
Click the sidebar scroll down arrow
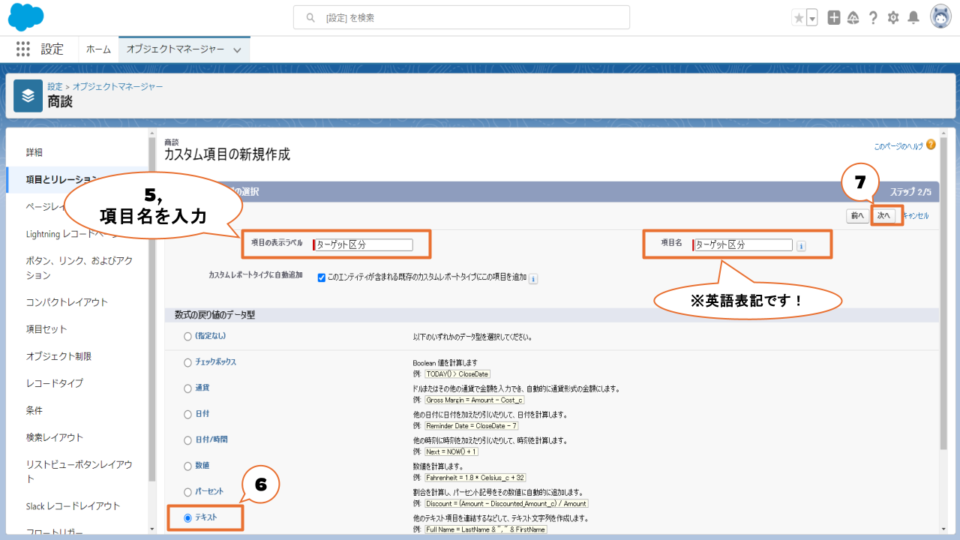click(152, 530)
